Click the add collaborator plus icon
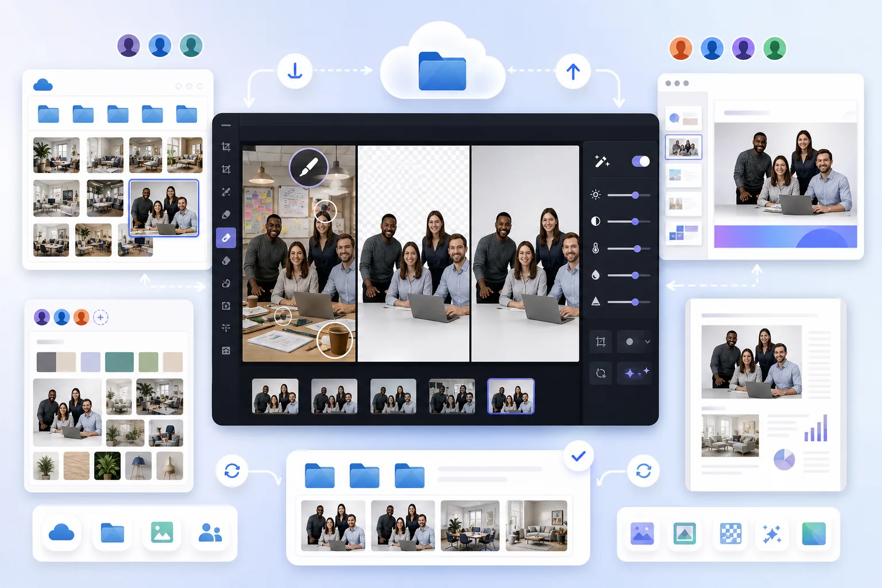The image size is (882, 588). [x=100, y=317]
